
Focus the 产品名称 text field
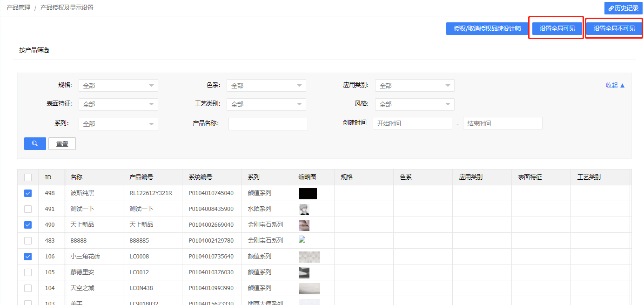268,124
